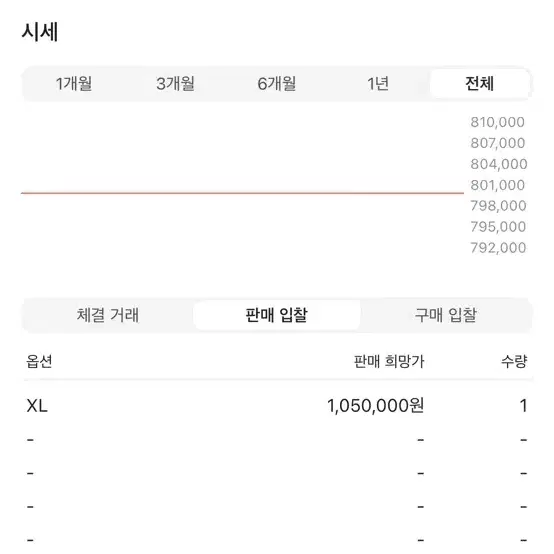Open the 체결 거래 tab
Image resolution: width=554 pixels, height=554 pixels.
108,315
